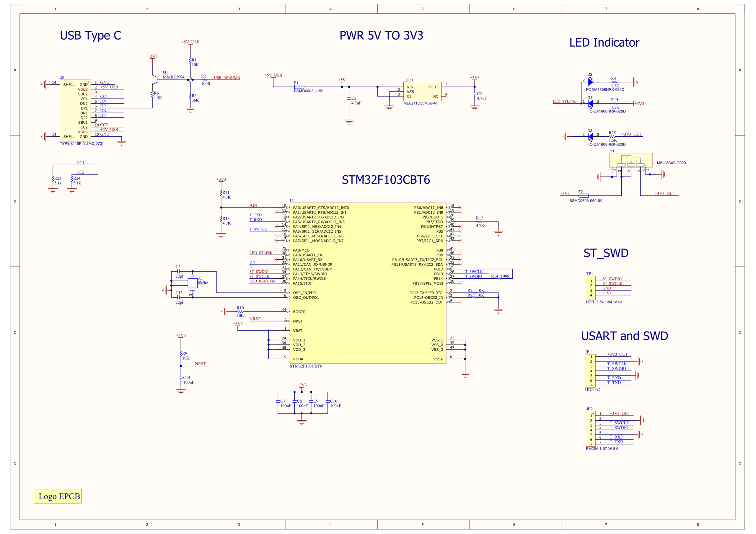
Task: Click the X1 8Mhz crystal symbol
Action: click(193, 283)
